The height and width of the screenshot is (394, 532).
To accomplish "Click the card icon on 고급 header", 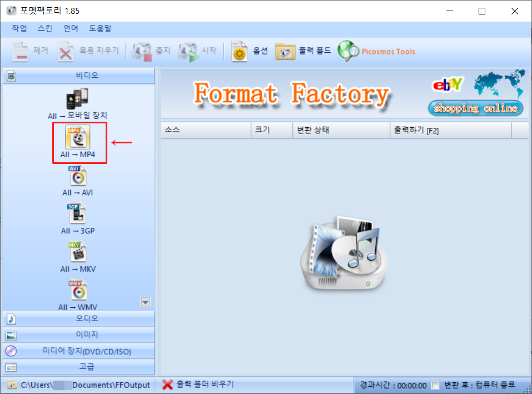I will [11, 367].
